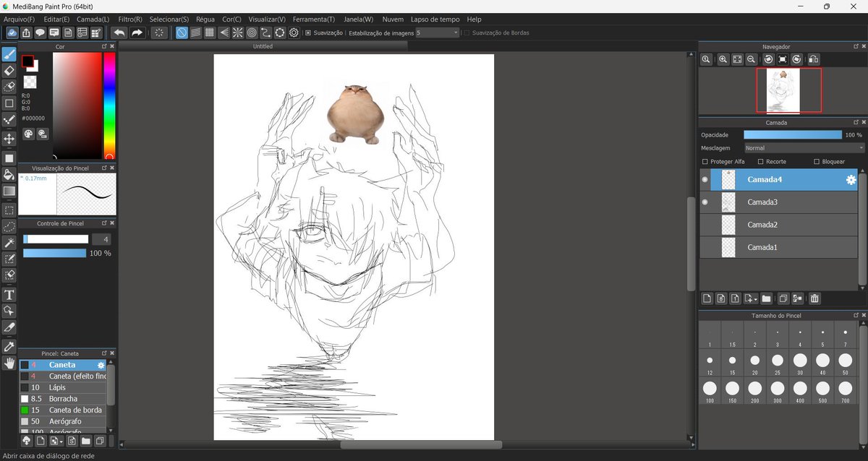Select the Camada2 layer
Image resolution: width=868 pixels, height=461 pixels.
click(779, 225)
